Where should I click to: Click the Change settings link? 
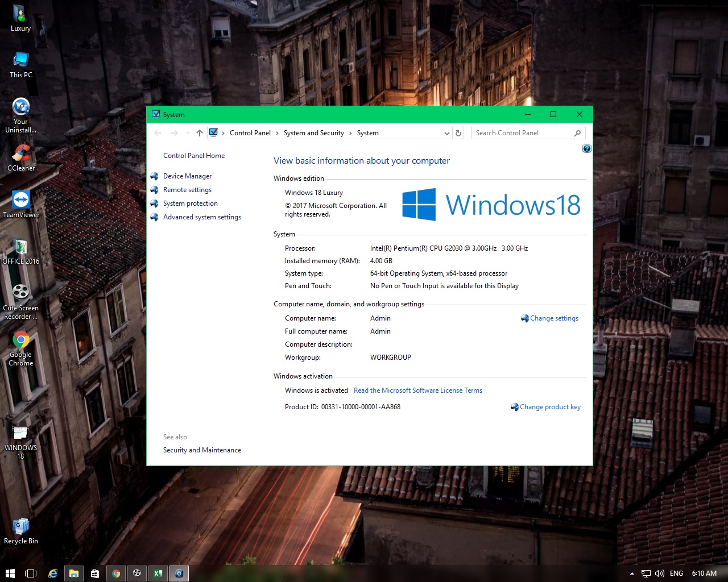[x=554, y=318]
